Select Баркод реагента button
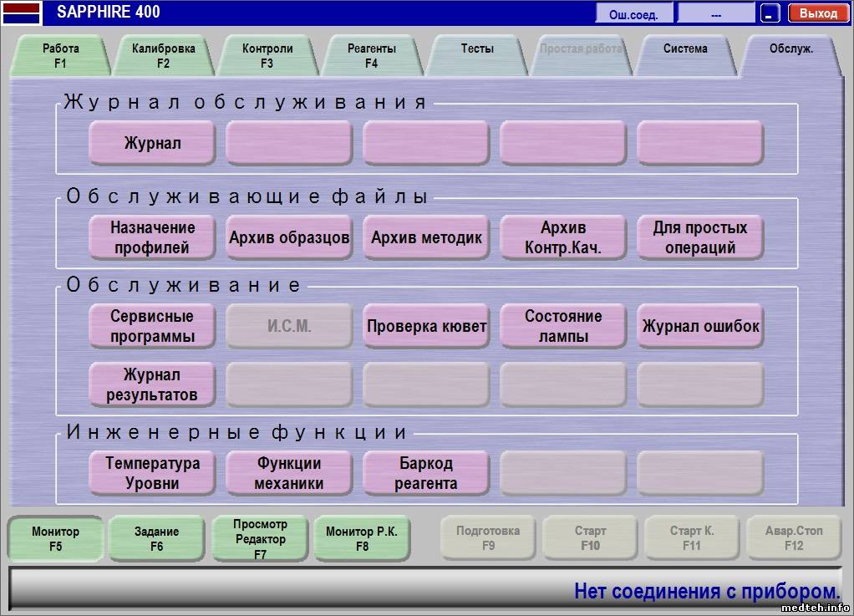 click(426, 473)
